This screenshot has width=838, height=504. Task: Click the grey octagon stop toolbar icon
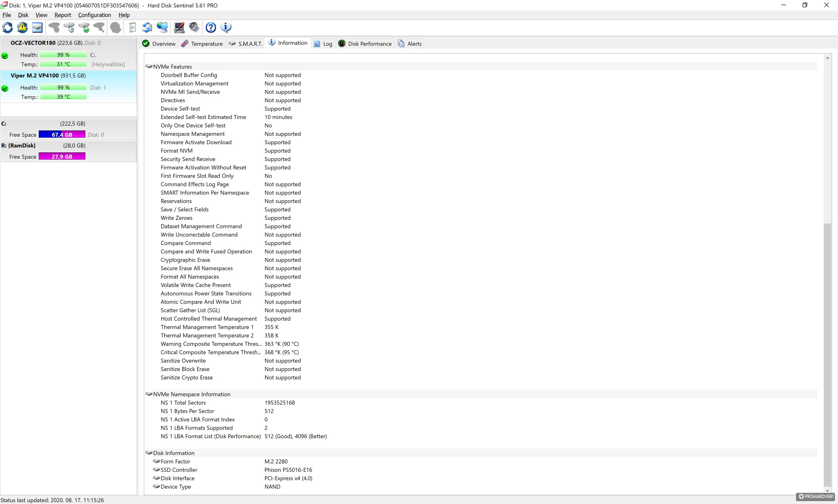point(115,28)
